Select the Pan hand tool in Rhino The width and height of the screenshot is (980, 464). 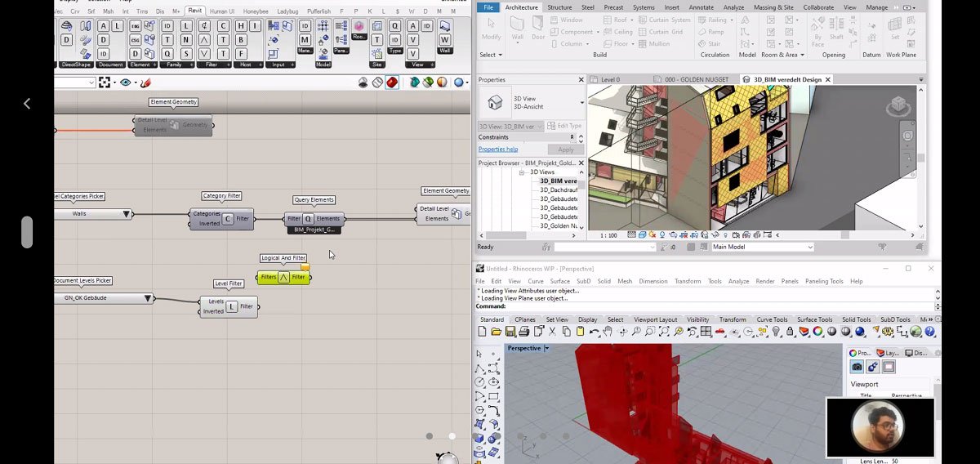click(607, 332)
